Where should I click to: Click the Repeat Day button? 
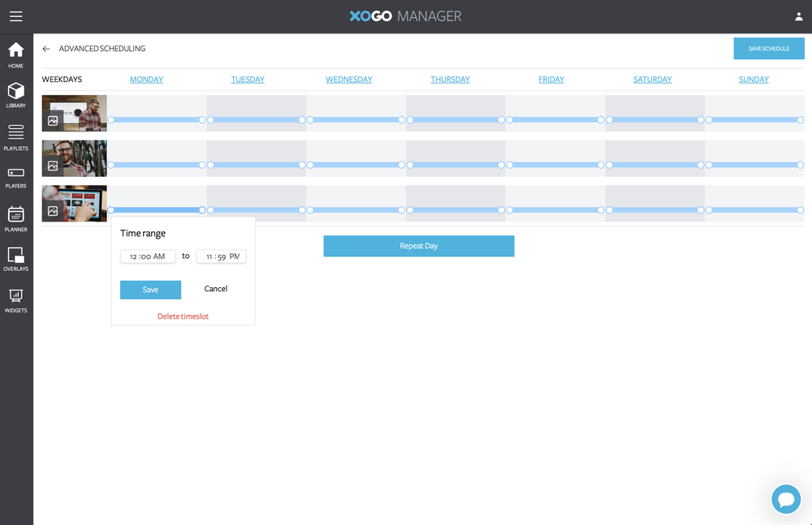pyautogui.click(x=419, y=246)
